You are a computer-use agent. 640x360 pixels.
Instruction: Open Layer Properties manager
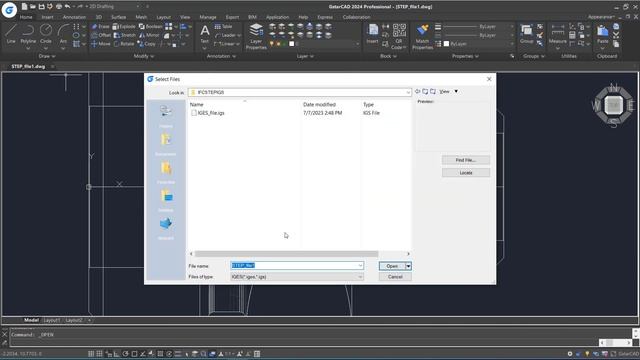click(256, 37)
